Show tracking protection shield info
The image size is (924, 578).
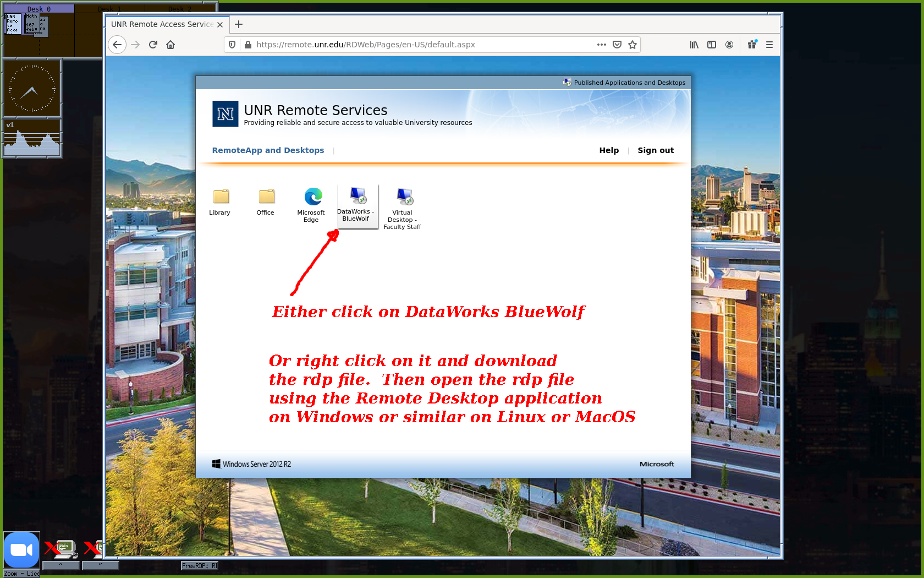(x=232, y=45)
